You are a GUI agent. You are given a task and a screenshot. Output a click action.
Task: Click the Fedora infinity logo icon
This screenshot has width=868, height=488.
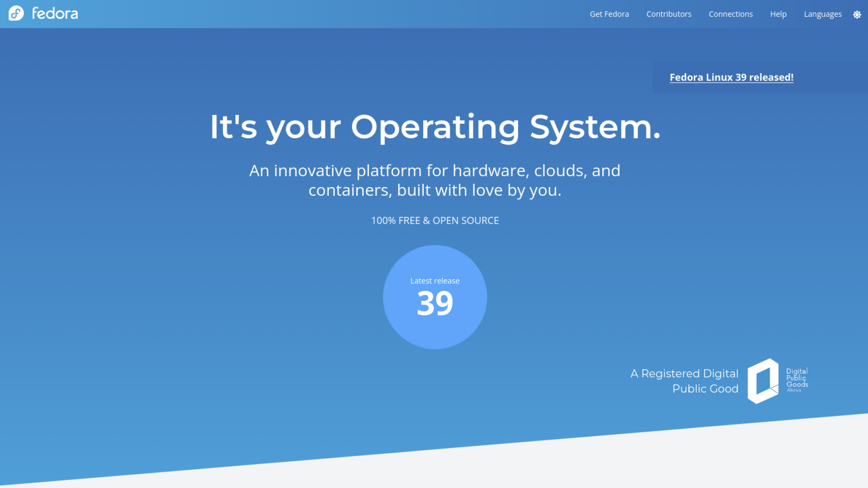click(16, 13)
